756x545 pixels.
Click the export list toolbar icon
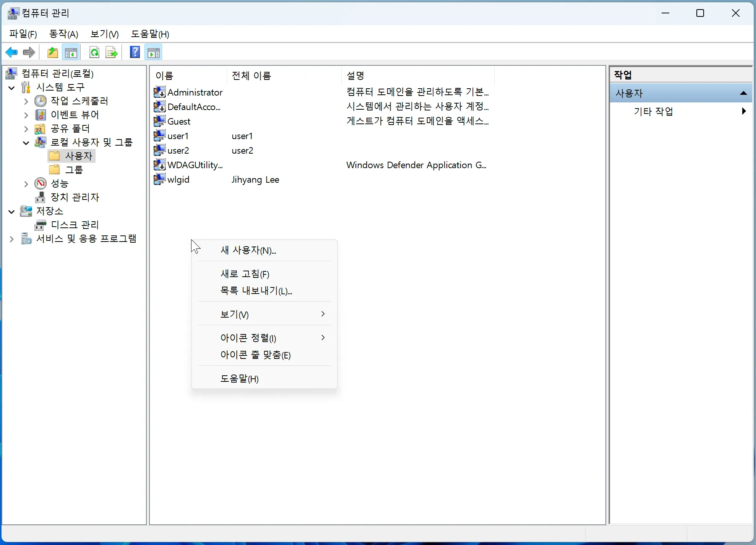[x=112, y=52]
